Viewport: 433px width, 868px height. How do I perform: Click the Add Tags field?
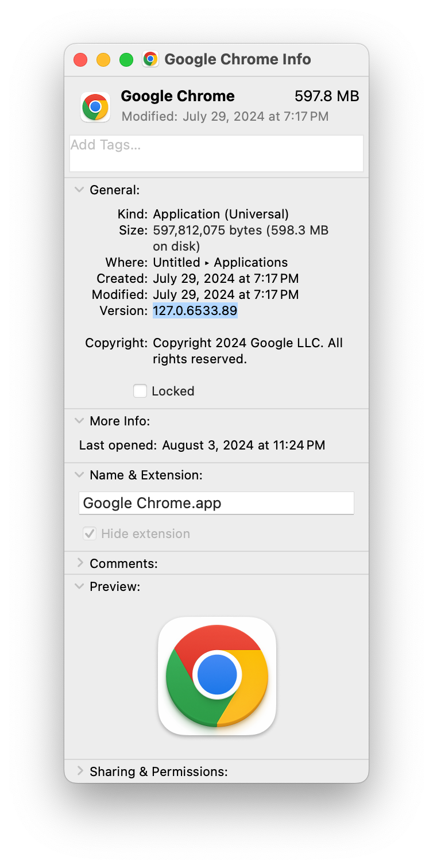[216, 153]
